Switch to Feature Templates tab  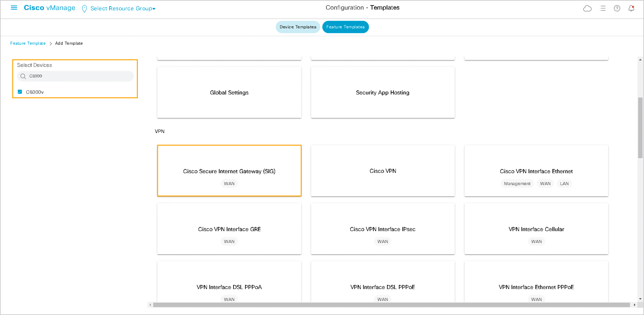(x=345, y=27)
